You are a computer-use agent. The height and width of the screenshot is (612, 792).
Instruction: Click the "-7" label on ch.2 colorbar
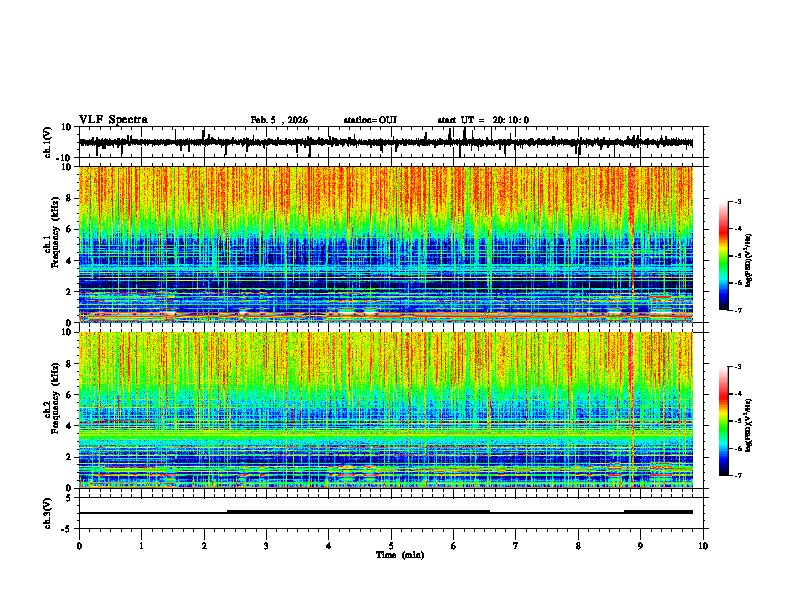737,476
